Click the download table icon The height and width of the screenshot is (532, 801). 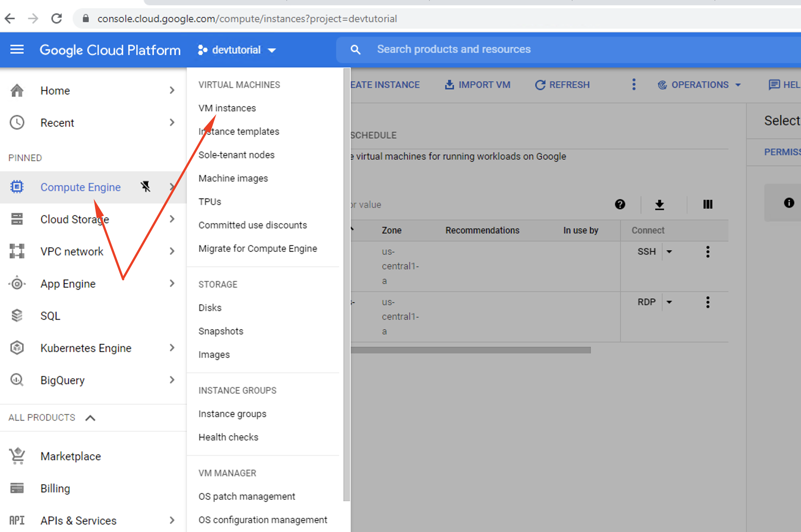tap(659, 204)
